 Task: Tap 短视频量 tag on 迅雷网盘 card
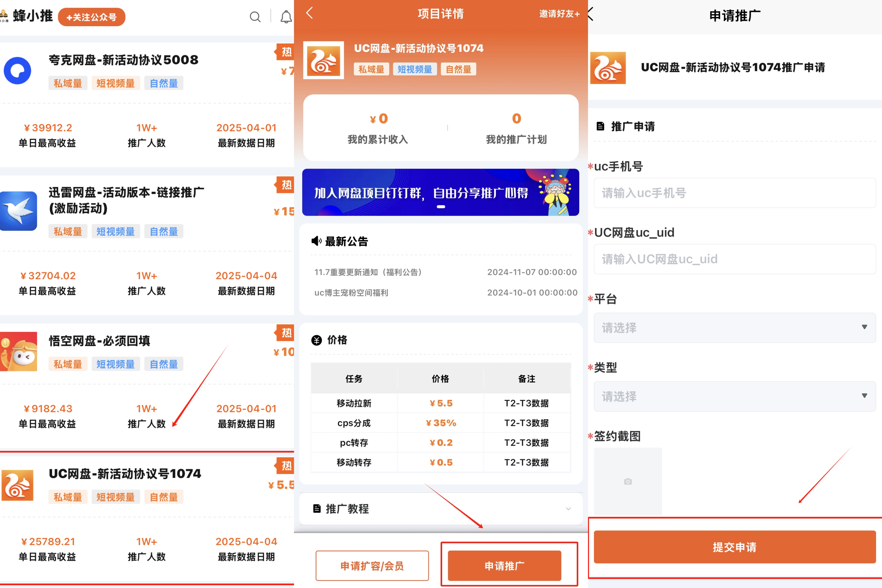(x=115, y=231)
